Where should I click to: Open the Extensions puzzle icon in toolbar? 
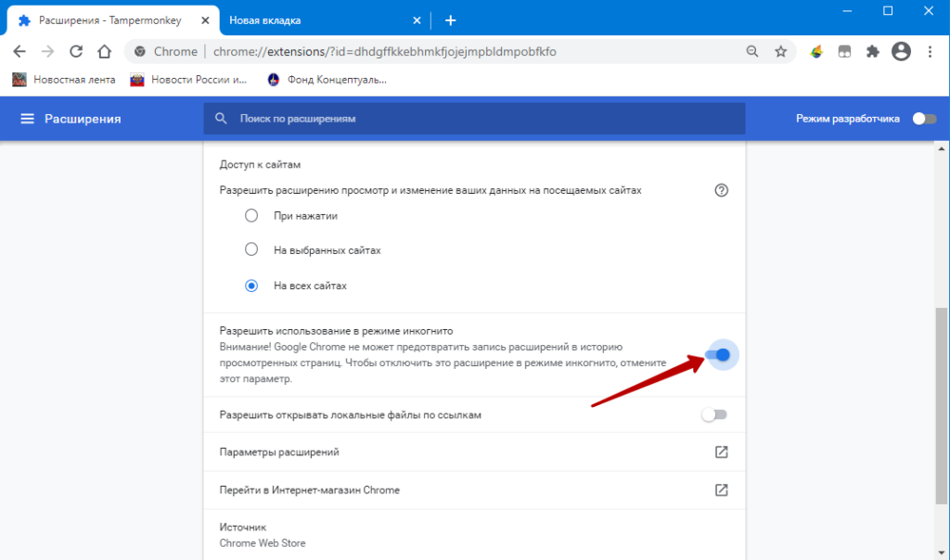click(872, 52)
